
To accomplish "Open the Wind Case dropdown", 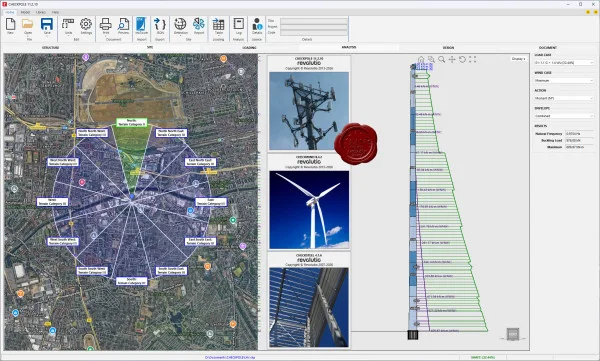I will [564, 80].
